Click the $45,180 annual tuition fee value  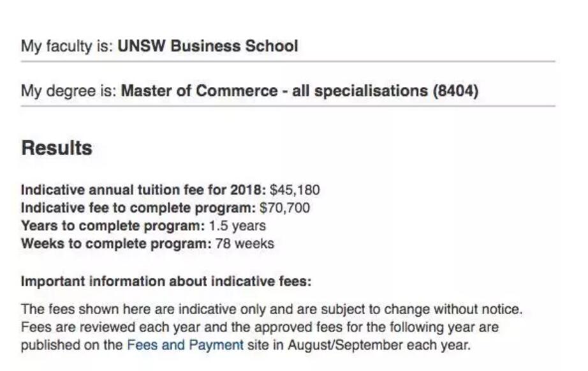[x=295, y=190]
